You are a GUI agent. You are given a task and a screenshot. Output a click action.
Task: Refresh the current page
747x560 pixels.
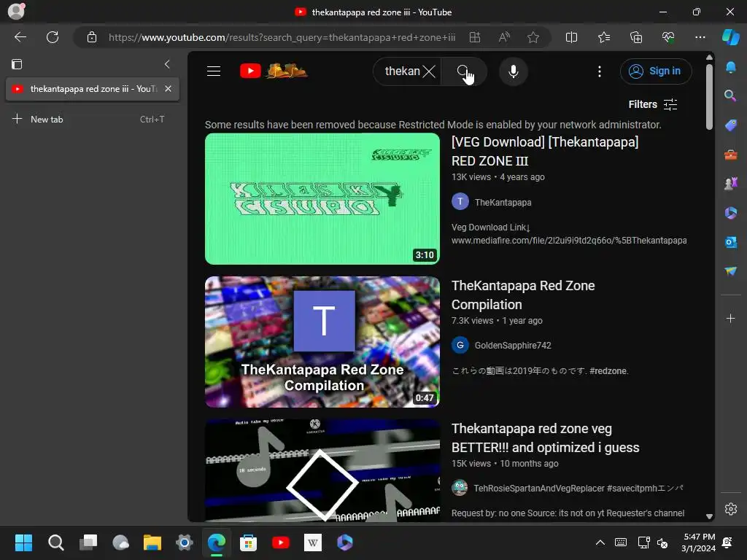coord(53,37)
